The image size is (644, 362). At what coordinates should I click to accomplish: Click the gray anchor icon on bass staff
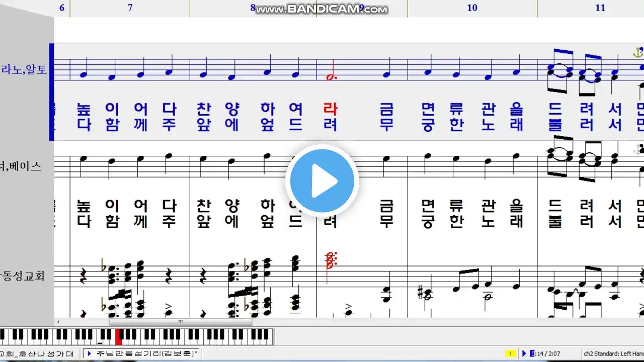pos(639,149)
